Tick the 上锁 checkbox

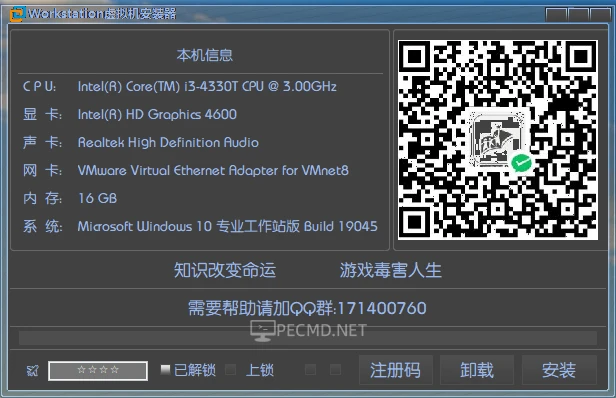click(231, 369)
